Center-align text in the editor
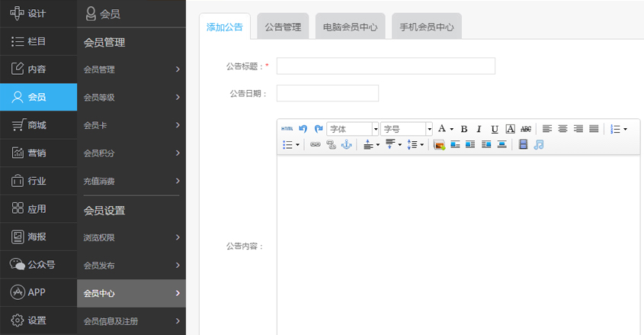This screenshot has height=335, width=644. pyautogui.click(x=562, y=129)
